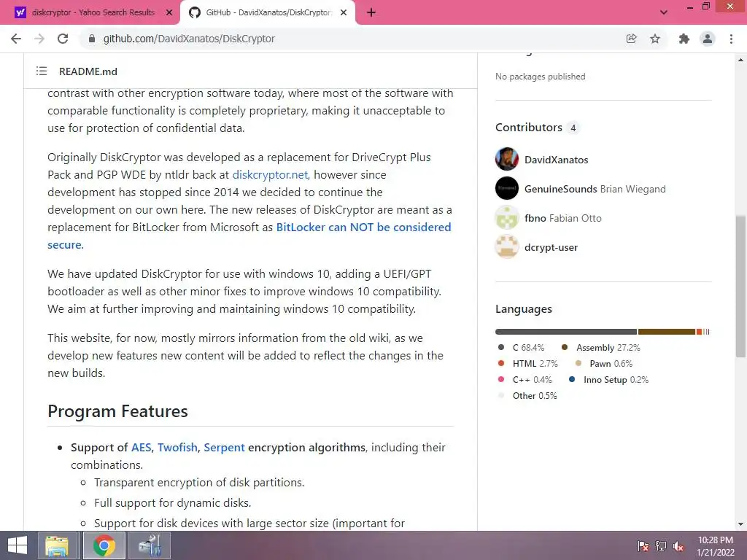The width and height of the screenshot is (747, 560).
Task: Open a new browser tab
Action: [371, 12]
